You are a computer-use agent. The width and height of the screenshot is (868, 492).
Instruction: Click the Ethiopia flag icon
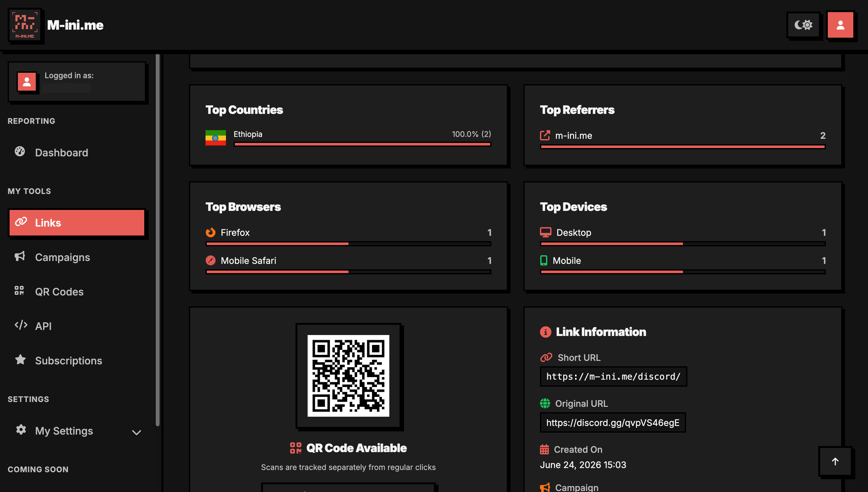pyautogui.click(x=216, y=138)
